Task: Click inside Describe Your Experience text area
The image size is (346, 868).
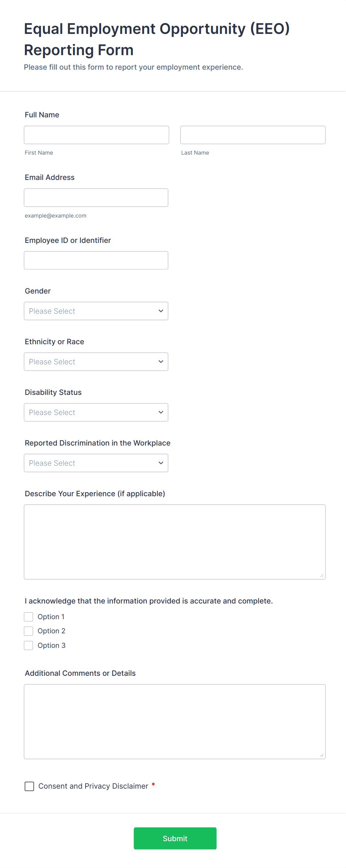Action: click(x=174, y=542)
